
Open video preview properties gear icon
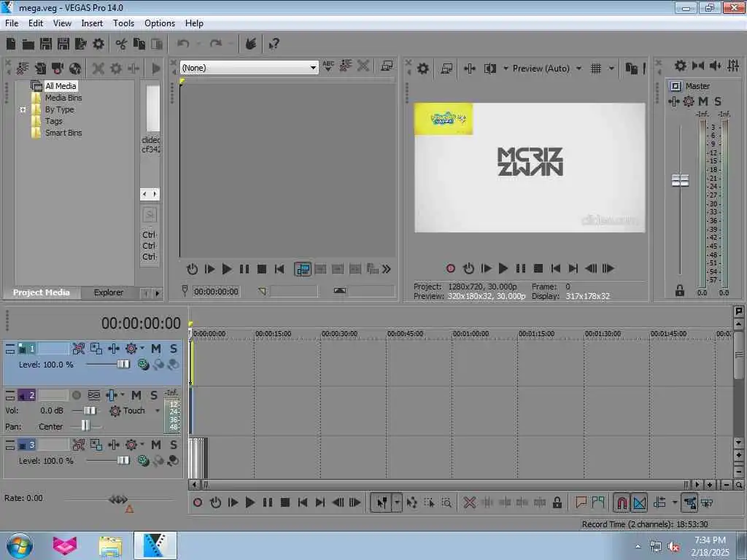[422, 69]
